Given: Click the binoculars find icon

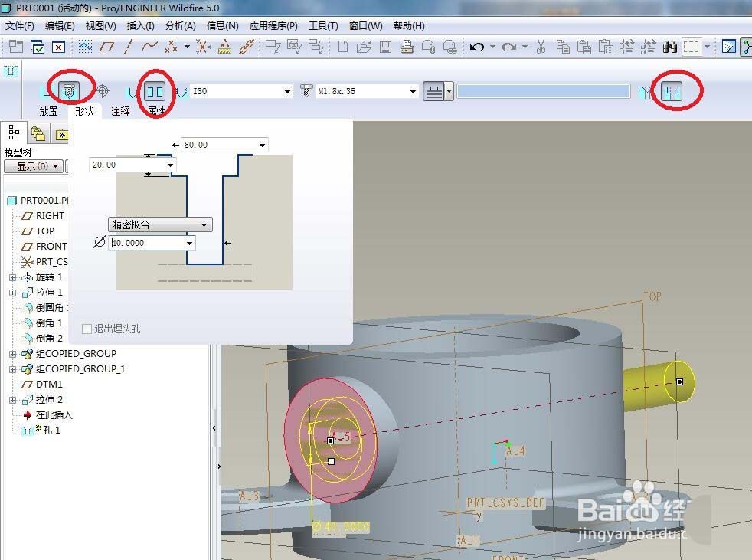Looking at the screenshot, I should (669, 47).
